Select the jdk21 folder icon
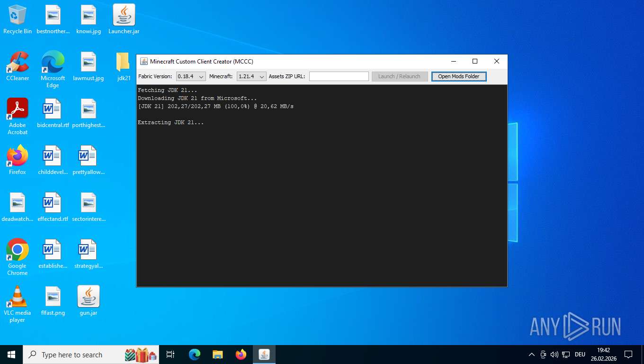The height and width of the screenshot is (364, 644). tap(124, 66)
